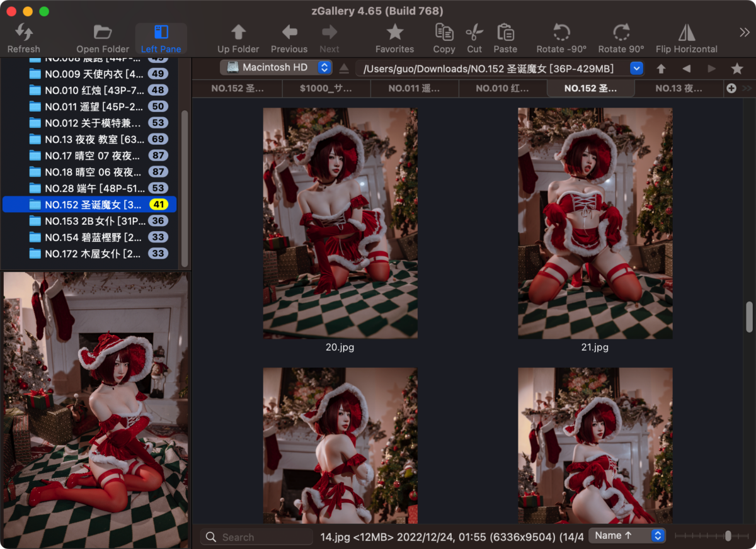Select folder NO.011 遥望 in sidebar
The image size is (756, 549).
click(89, 106)
